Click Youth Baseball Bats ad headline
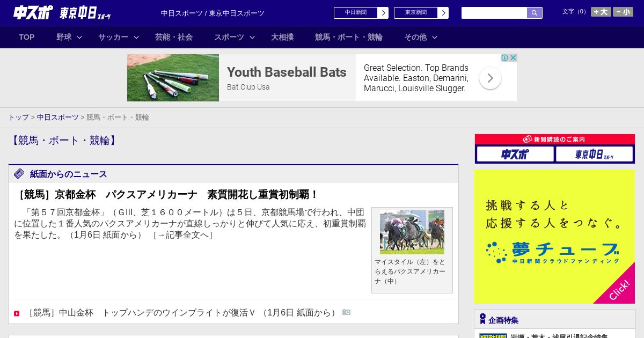The width and height of the screenshot is (644, 338). point(287,72)
